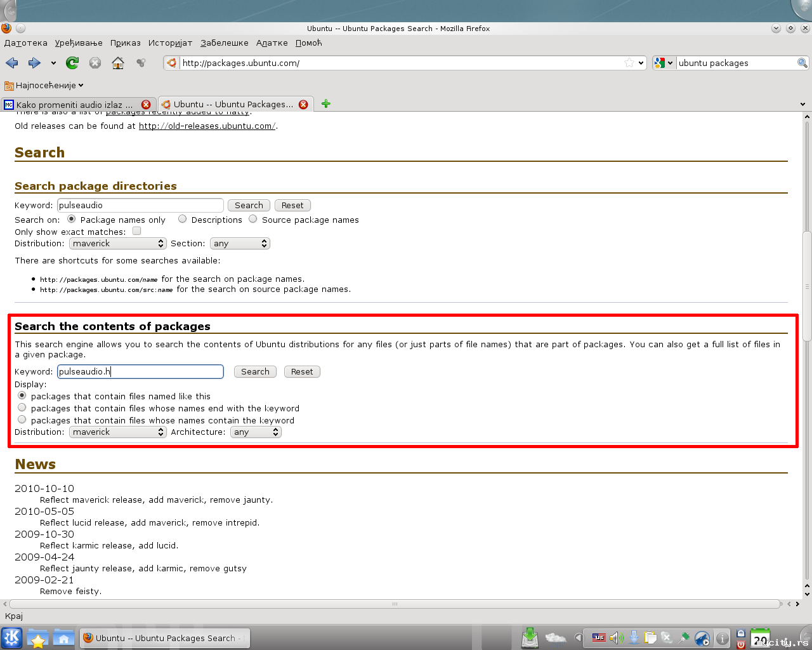The image size is (812, 650).
Task: Stop loading the page
Action: point(95,63)
